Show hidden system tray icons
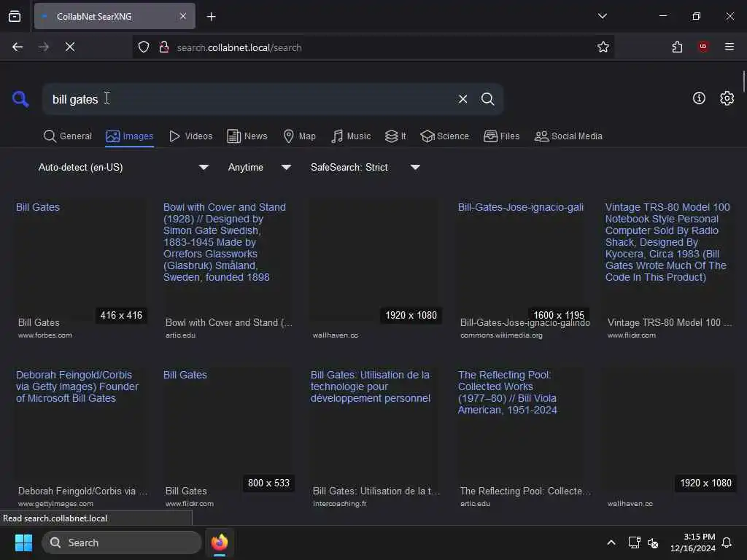747x560 pixels. click(611, 542)
